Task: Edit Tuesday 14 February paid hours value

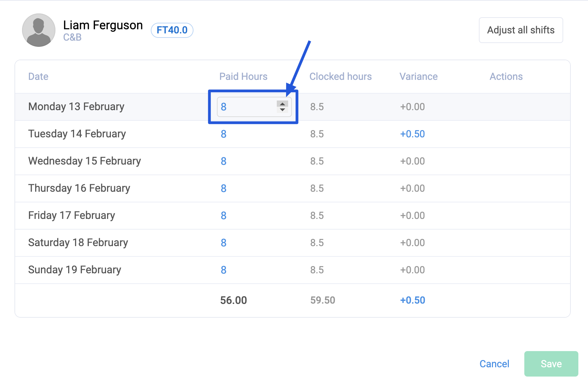Action: 223,134
